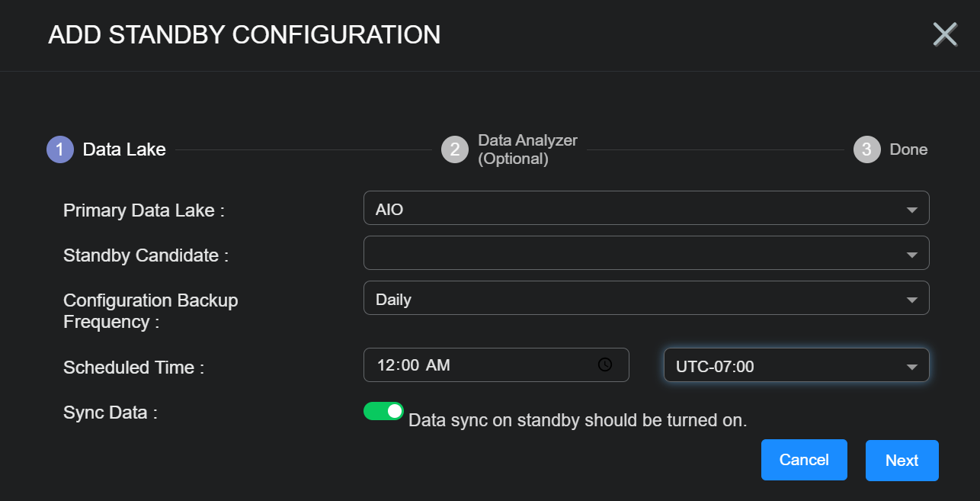The image size is (980, 501).
Task: Open the UTC-07:00 timezone dropdown
Action: [796, 365]
